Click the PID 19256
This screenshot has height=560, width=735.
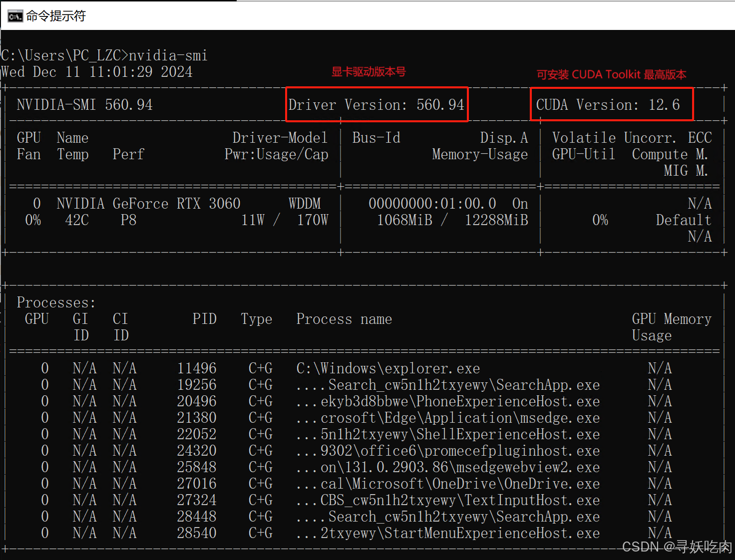(x=197, y=385)
